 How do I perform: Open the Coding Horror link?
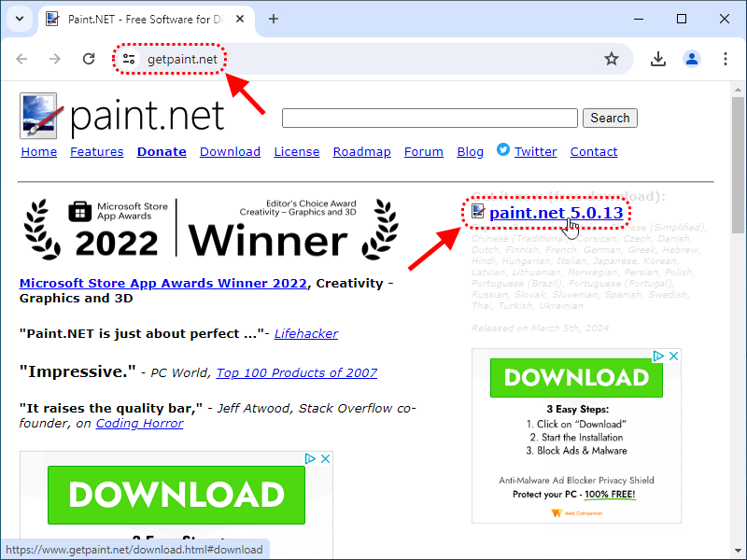(139, 424)
